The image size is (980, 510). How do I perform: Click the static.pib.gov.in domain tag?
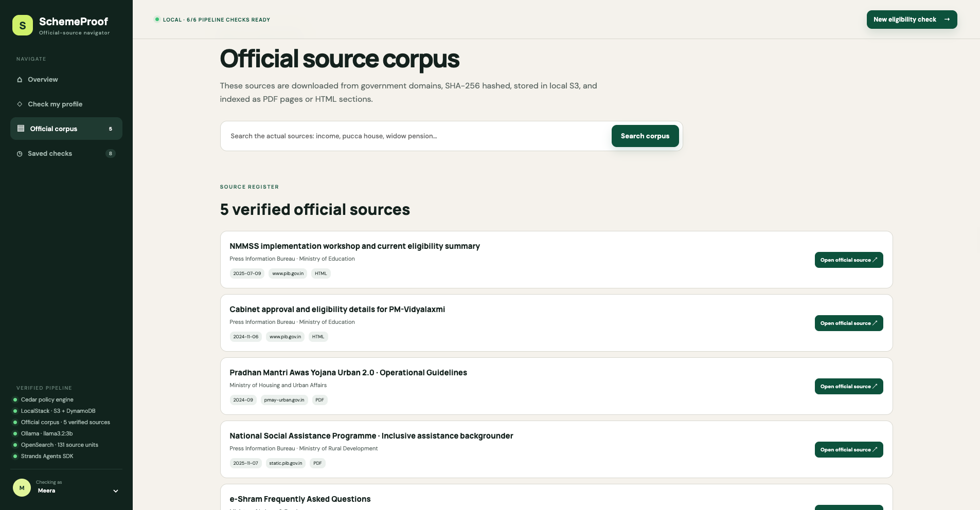[x=286, y=463]
